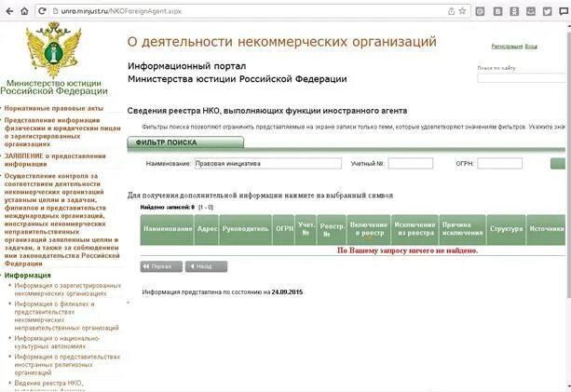This screenshot has height=392, width=571.
Task: Open the chat bubble extension icon
Action: tap(564, 11)
